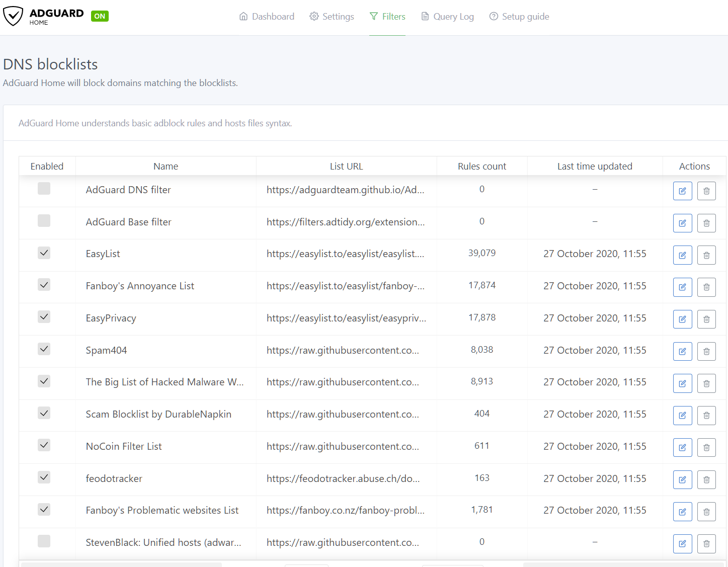Enable the AdGuard DNS filter checkbox
Viewport: 728px width, 567px height.
pos(44,188)
